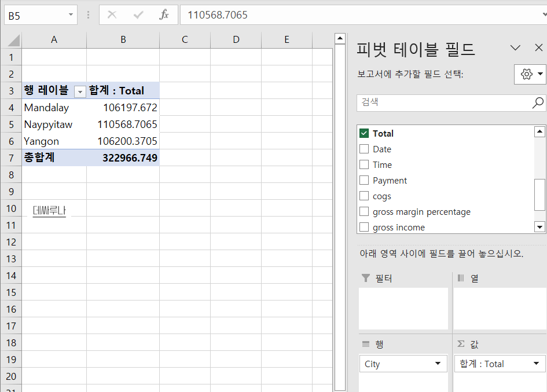This screenshot has height=392, width=547.
Task: Select row 3 header
Action: tap(11, 91)
